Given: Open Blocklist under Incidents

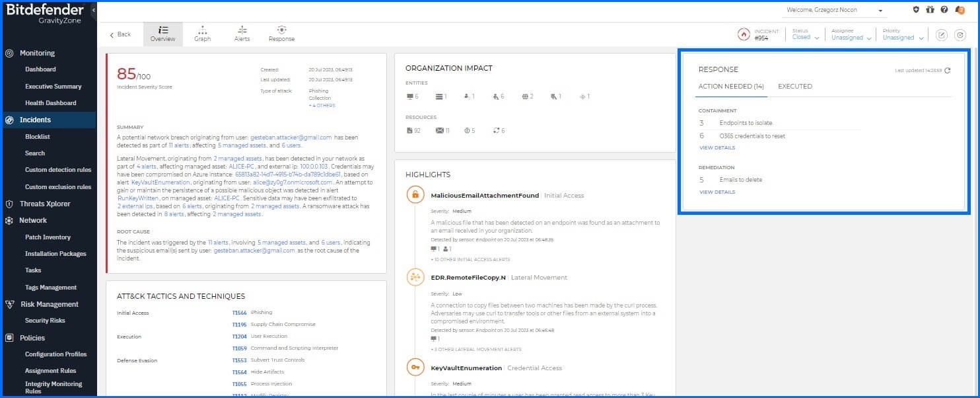Looking at the screenshot, I should coord(38,137).
